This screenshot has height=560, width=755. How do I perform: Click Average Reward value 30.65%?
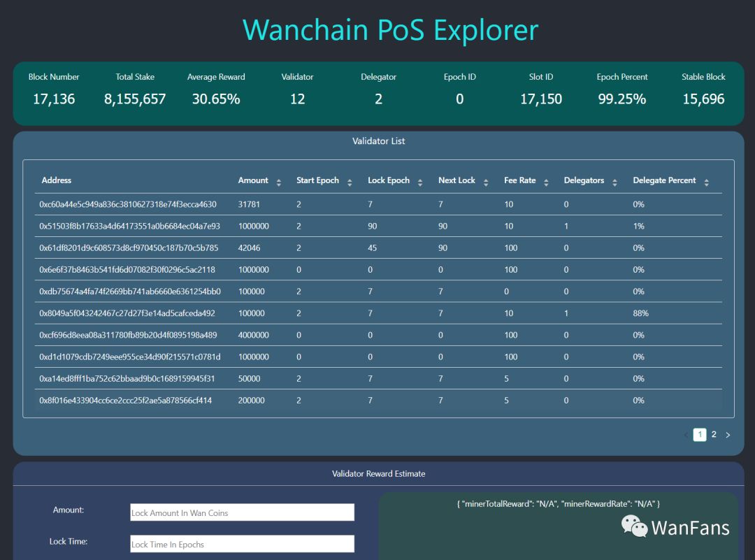click(216, 99)
